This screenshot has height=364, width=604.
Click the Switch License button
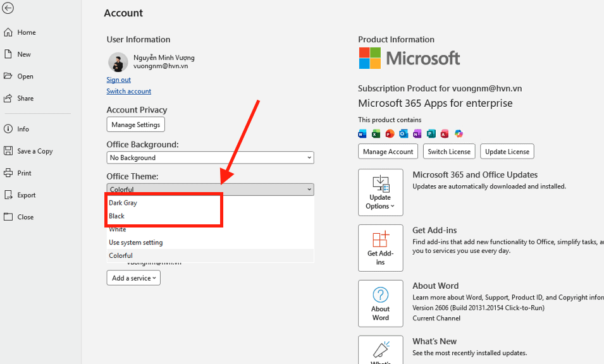click(x=449, y=152)
